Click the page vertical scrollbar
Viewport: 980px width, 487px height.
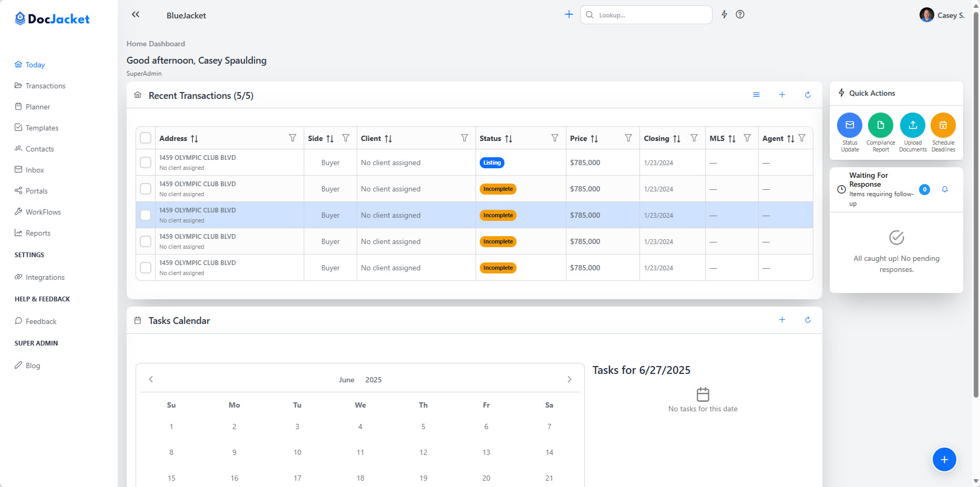pos(976,205)
